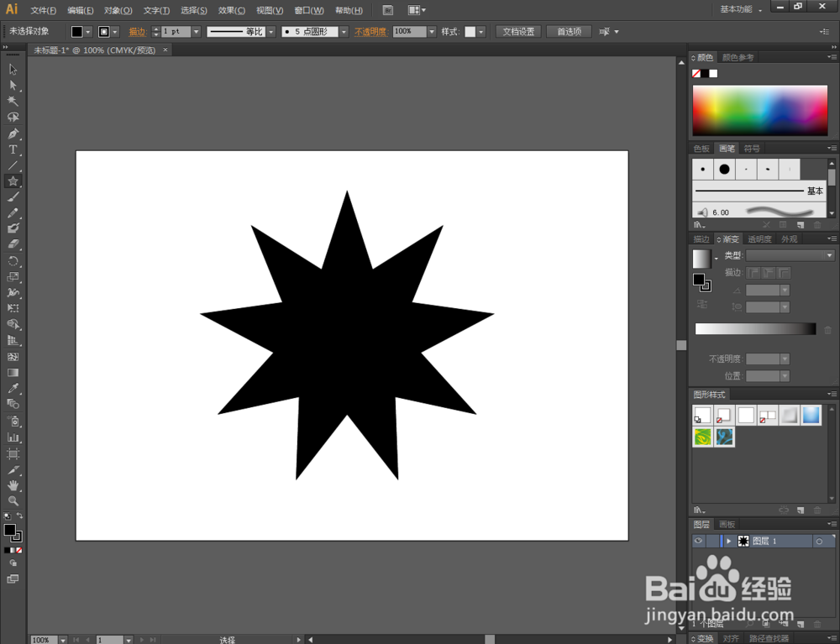The image size is (840, 644).
Task: Select the Mesh tool
Action: [13, 357]
